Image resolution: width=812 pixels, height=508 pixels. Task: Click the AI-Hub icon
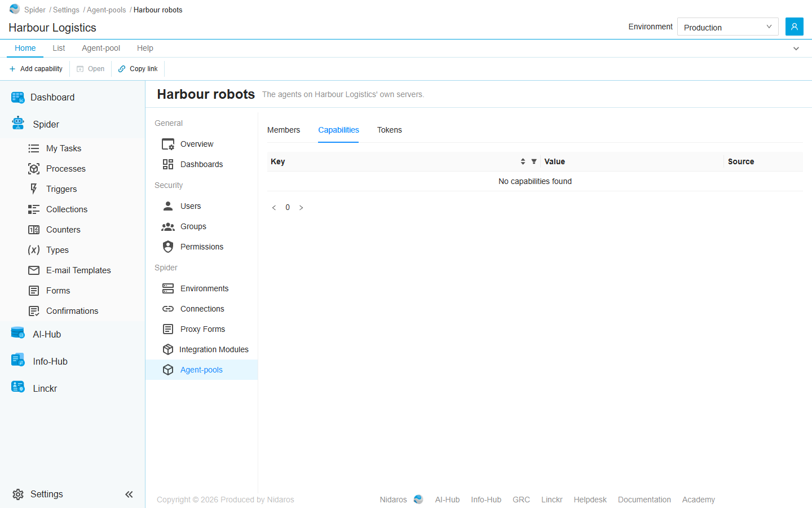point(18,333)
